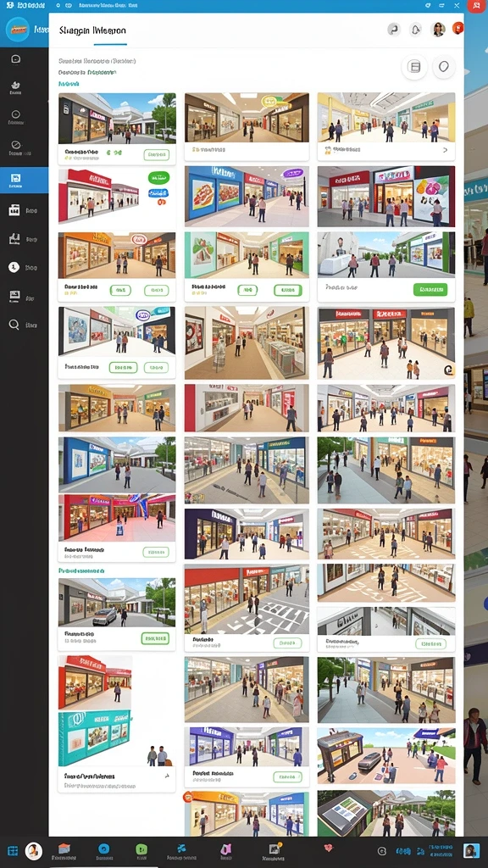The height and width of the screenshot is (868, 488).
Task: Click the round shield-shaped button beside layout button
Action: [443, 68]
